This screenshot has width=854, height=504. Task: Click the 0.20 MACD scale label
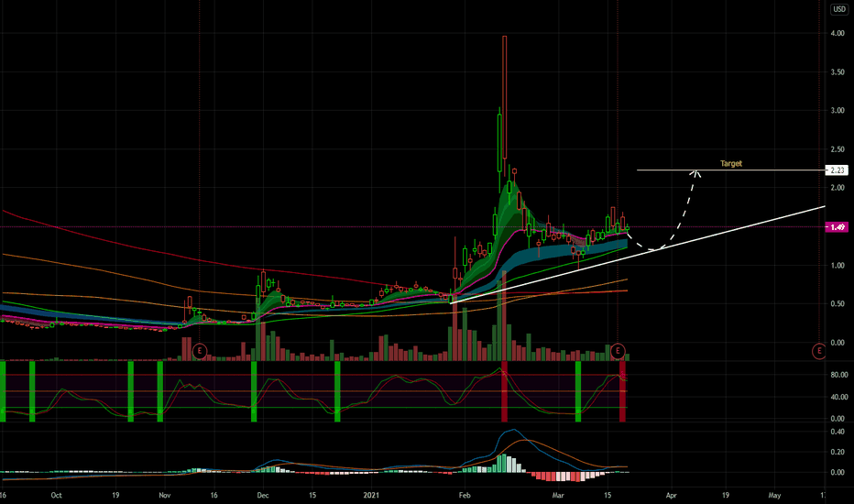[838, 452]
